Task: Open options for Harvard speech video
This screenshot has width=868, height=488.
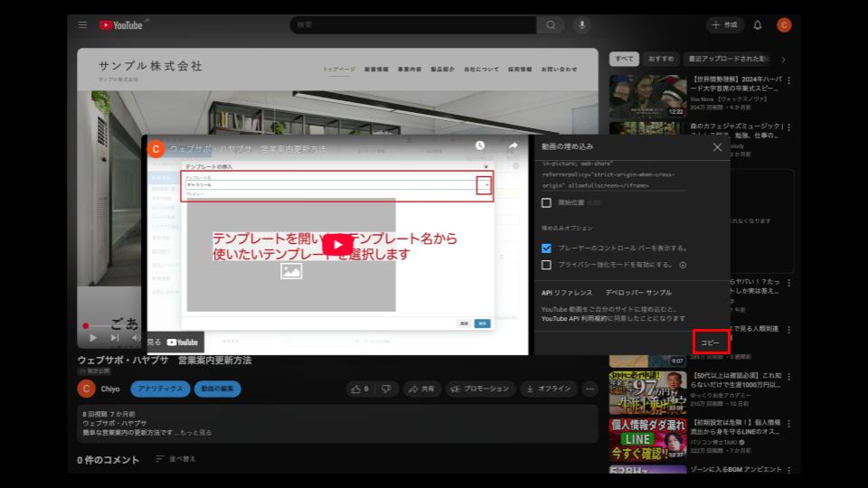Action: pos(788,80)
